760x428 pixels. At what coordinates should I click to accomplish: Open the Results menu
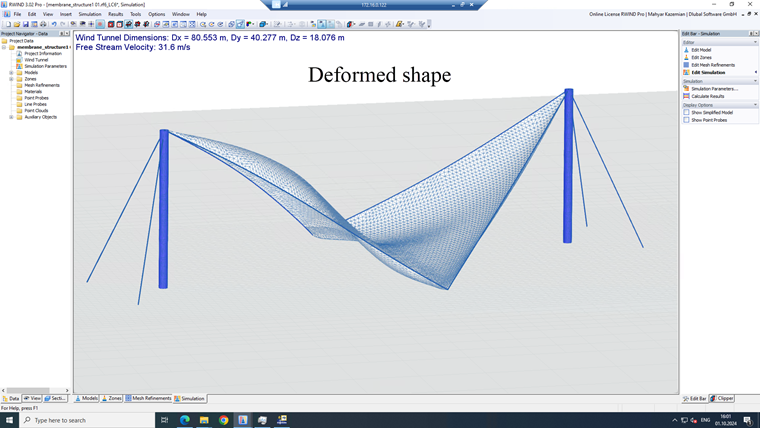point(115,14)
